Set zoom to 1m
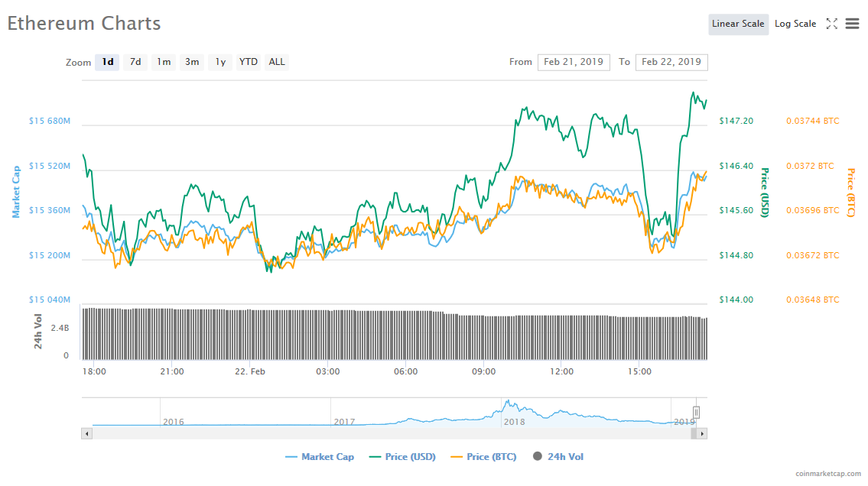Image resolution: width=868 pixels, height=486 pixels. coord(164,62)
